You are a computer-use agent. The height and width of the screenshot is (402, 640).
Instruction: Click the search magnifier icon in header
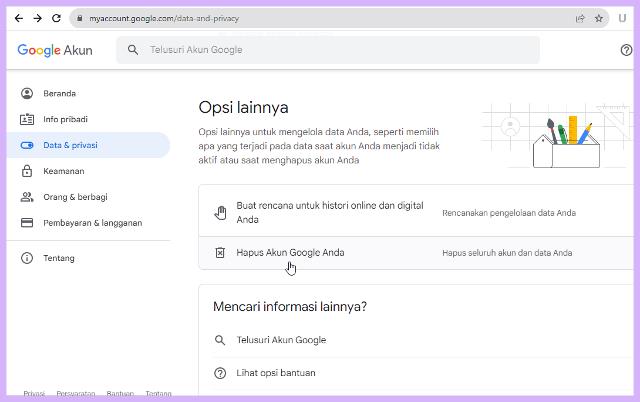[133, 50]
